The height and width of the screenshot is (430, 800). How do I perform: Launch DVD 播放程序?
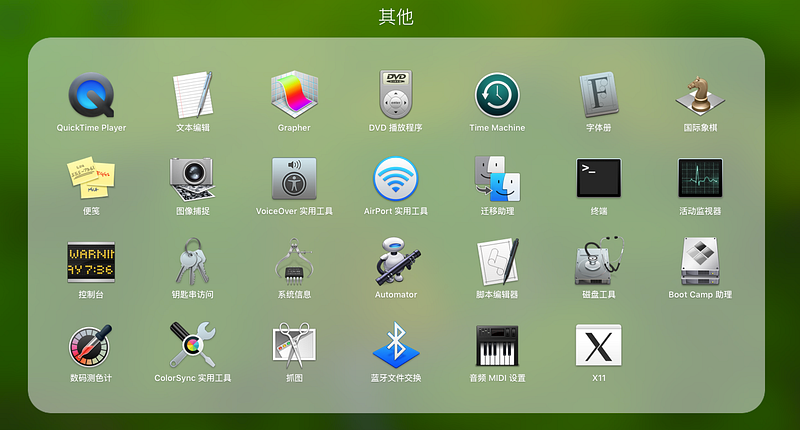[x=395, y=95]
